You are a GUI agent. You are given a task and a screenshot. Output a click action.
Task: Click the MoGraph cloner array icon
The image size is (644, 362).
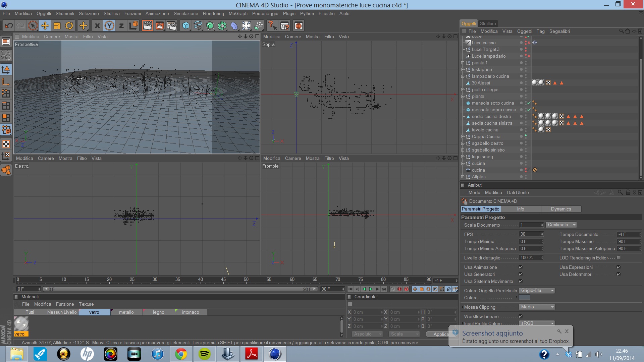[222, 26]
